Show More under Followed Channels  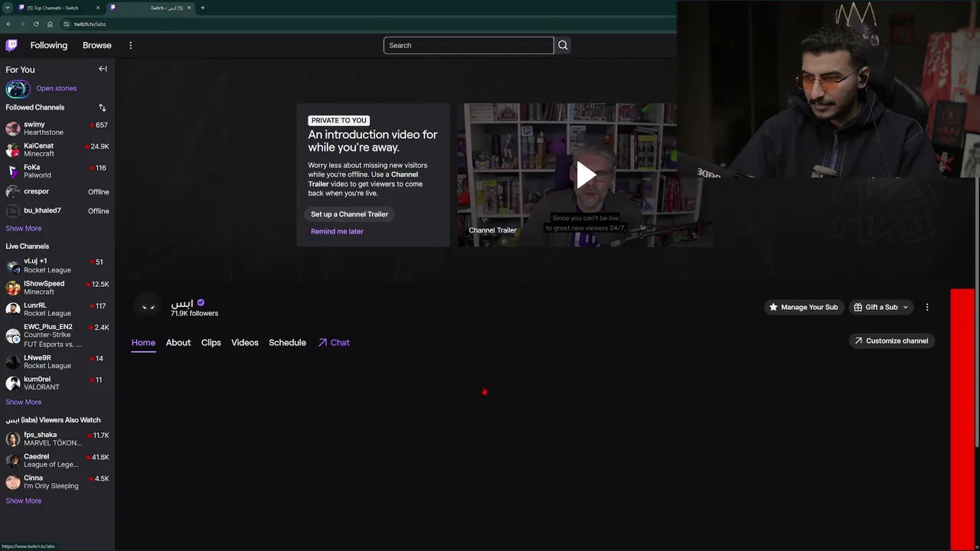pos(24,228)
